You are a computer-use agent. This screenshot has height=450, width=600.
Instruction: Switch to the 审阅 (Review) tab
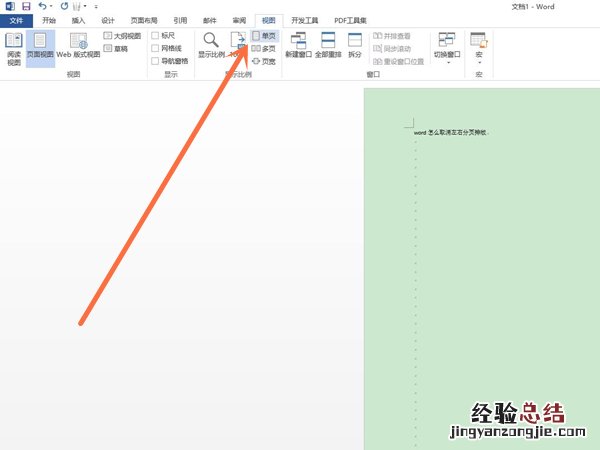(239, 21)
